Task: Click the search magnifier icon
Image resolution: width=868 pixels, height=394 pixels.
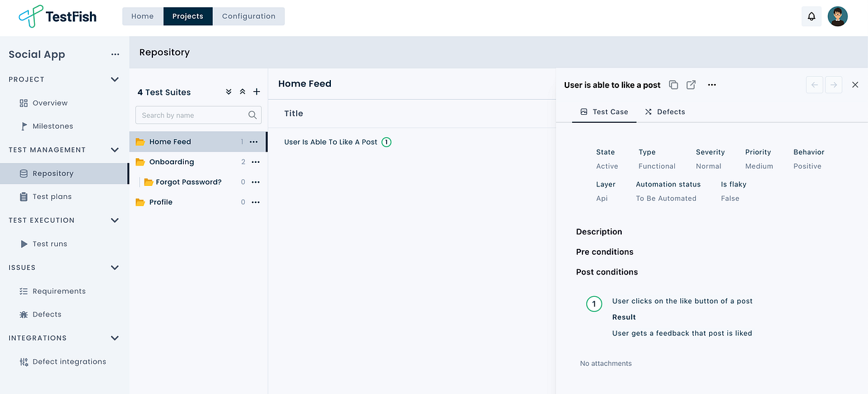Action: (x=253, y=115)
